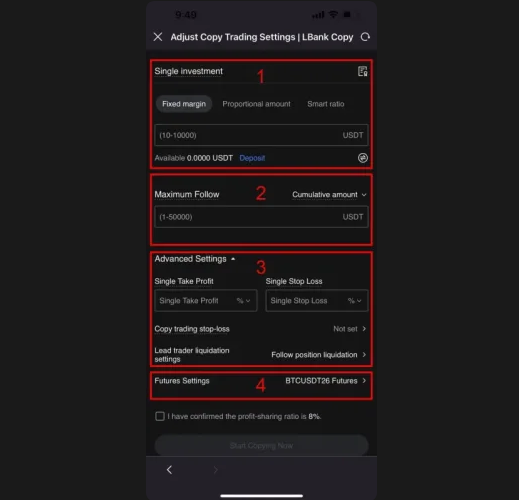Screen dimensions: 519x500
Task: Choose the Smart ratio mode
Action: [x=326, y=104]
